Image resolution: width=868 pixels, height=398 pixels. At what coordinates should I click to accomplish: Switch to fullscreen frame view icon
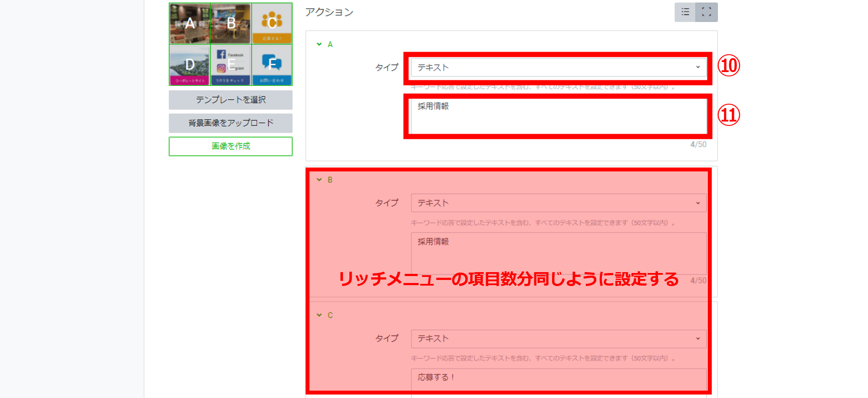pos(707,12)
